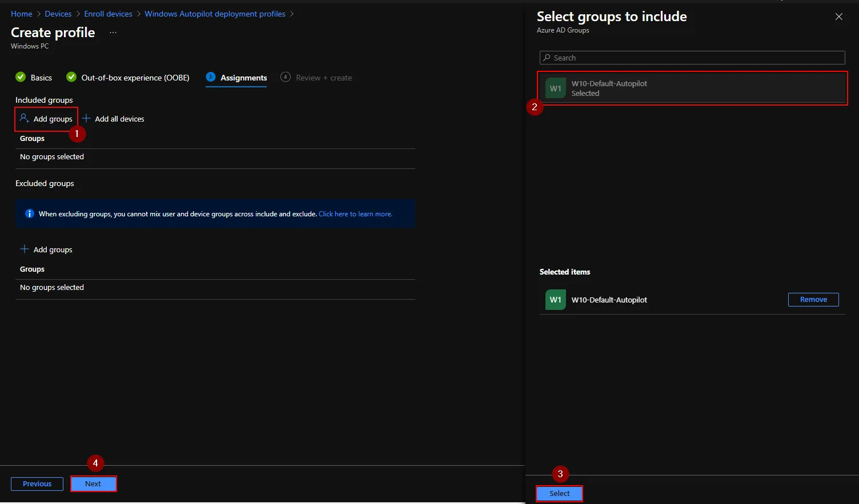Open the ellipsis menu beside Create profile
This screenshot has width=859, height=504.
pos(113,33)
